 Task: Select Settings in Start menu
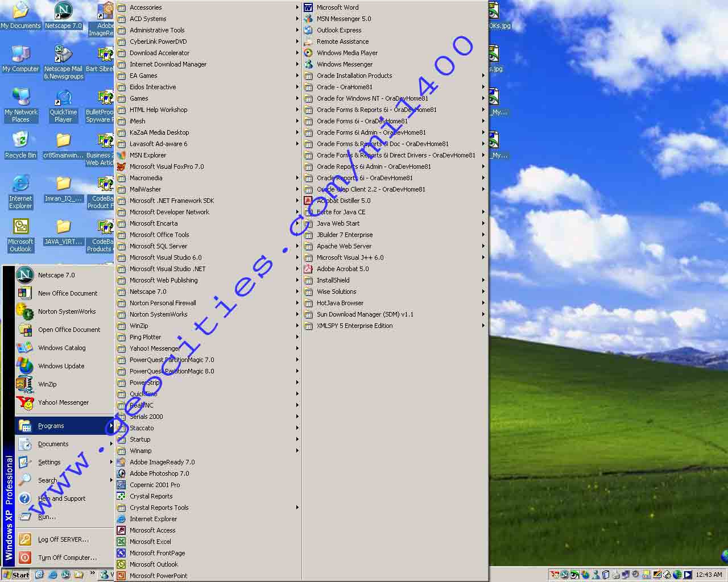click(x=64, y=462)
